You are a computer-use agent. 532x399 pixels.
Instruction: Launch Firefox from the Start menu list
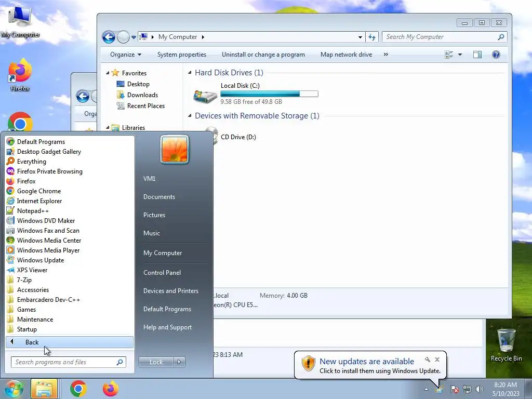click(x=21, y=181)
